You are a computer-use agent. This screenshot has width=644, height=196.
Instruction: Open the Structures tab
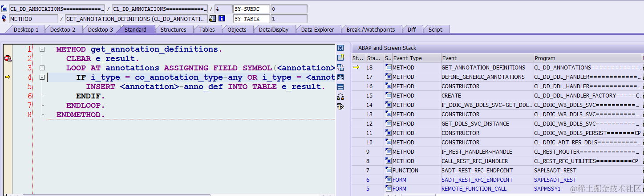pos(174,29)
